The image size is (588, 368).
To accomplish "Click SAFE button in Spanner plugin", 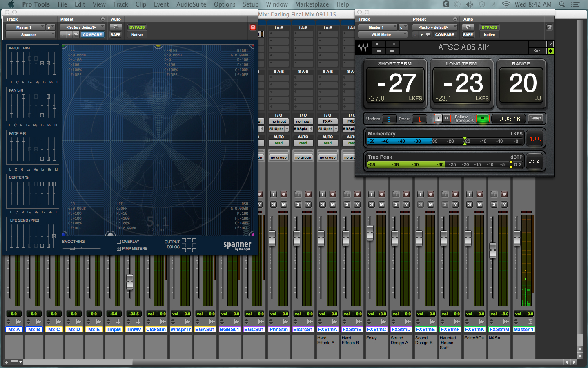I will click(116, 35).
